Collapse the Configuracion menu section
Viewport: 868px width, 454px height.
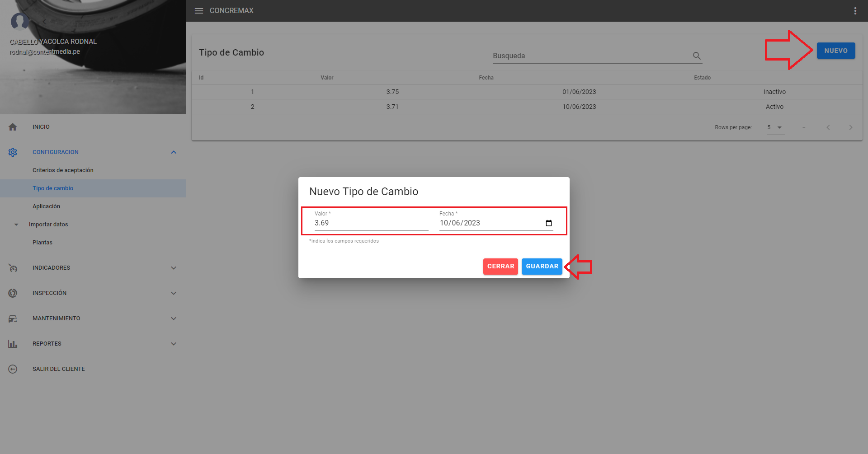(174, 152)
